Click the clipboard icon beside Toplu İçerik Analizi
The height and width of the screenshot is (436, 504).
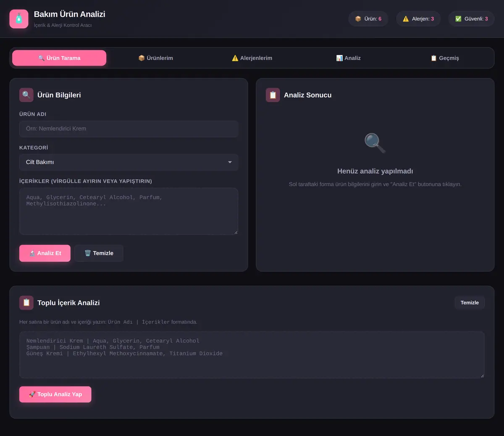point(26,303)
